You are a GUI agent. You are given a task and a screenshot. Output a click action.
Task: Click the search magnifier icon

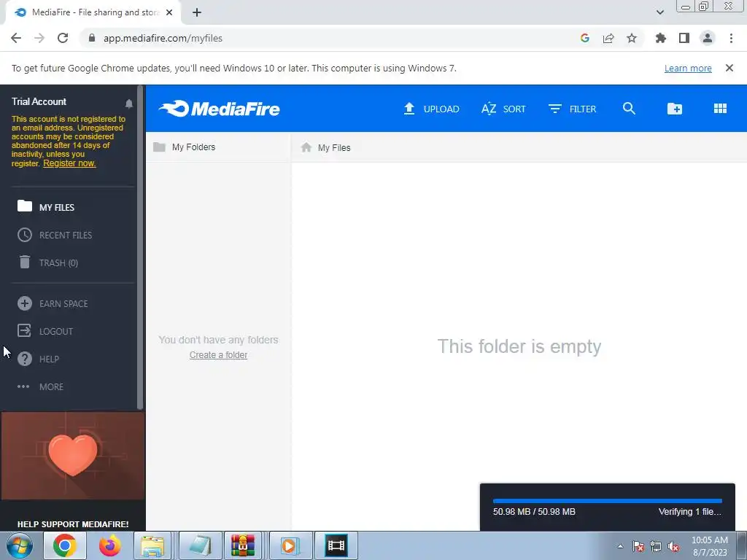pos(629,109)
